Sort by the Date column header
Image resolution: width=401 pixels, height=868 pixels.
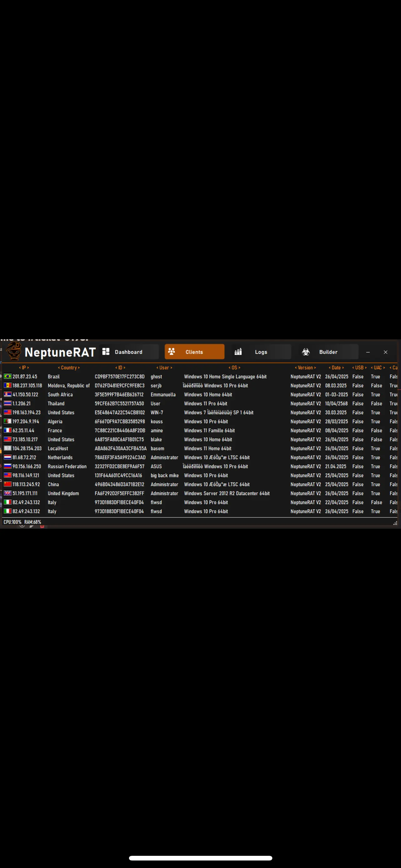336,368
